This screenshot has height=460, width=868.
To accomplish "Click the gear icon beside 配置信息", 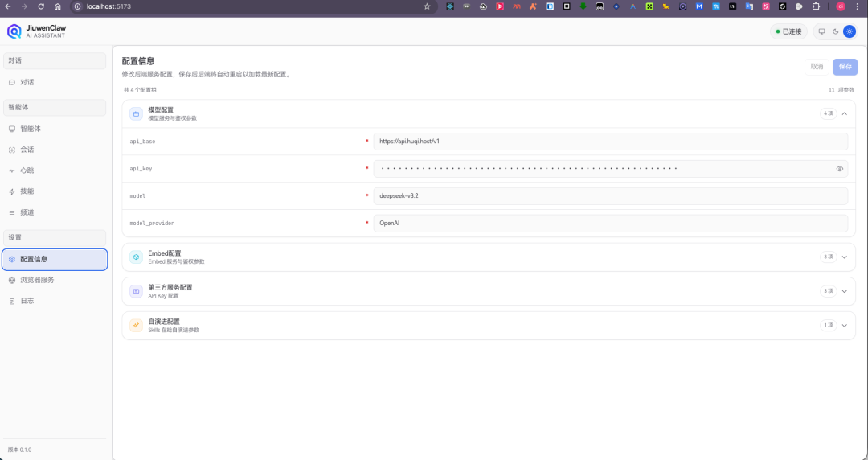I will coord(12,260).
